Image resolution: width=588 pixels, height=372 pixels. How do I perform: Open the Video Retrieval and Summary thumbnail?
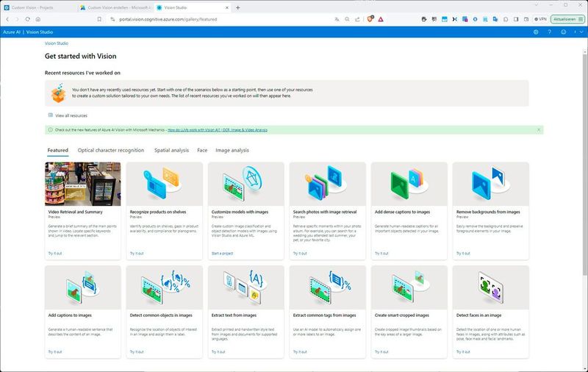tap(83, 184)
